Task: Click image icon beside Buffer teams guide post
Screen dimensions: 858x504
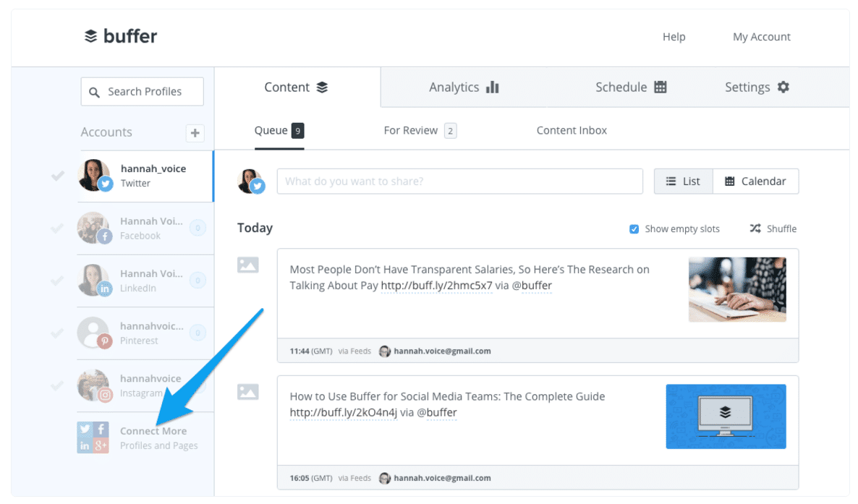Action: tap(248, 392)
